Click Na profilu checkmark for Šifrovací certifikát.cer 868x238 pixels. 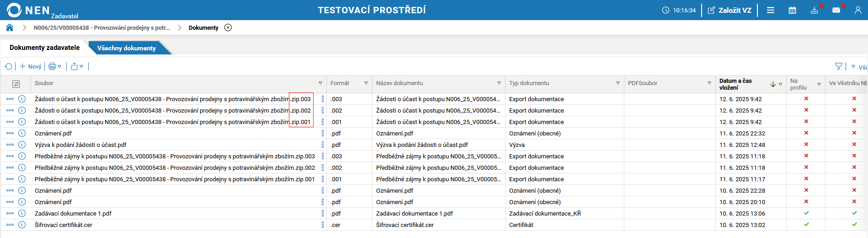click(x=806, y=224)
